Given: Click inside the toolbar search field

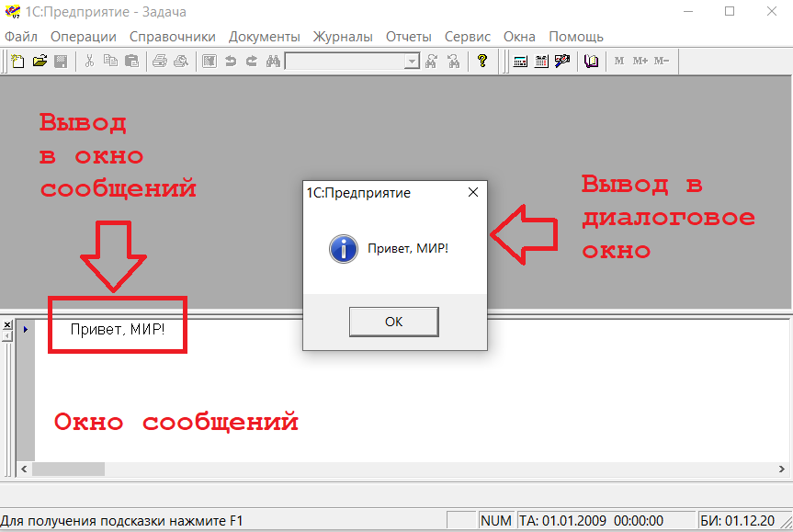Looking at the screenshot, I should tap(346, 62).
